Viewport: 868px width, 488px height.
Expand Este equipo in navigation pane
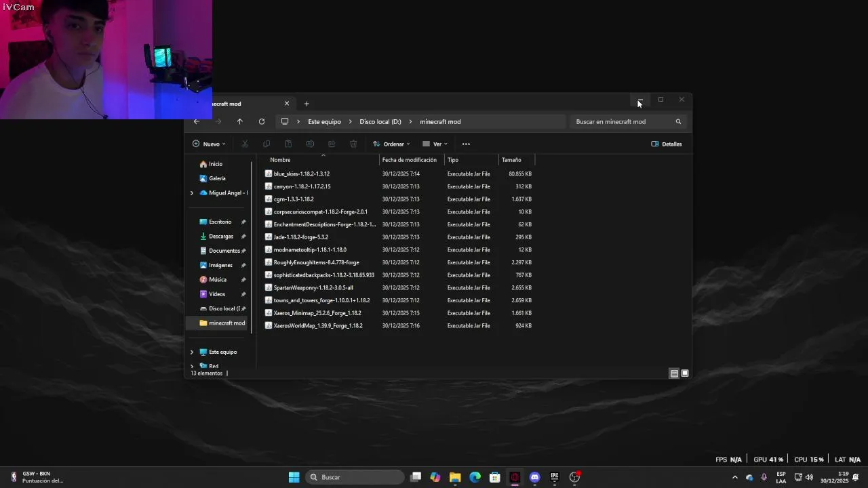pos(192,352)
